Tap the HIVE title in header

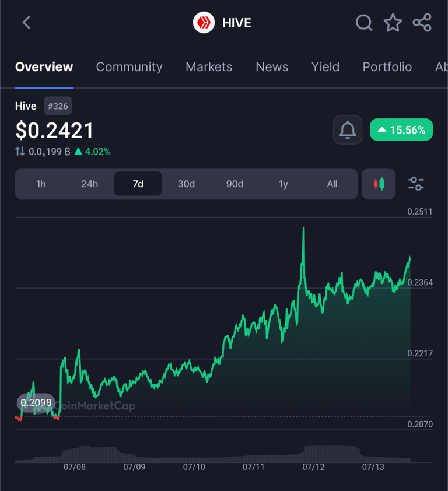click(x=236, y=23)
